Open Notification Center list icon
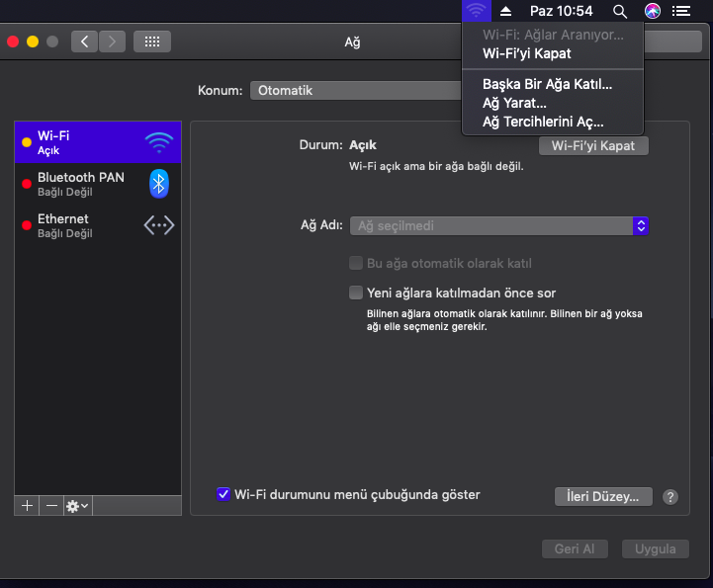Image resolution: width=713 pixels, height=588 pixels. (681, 11)
